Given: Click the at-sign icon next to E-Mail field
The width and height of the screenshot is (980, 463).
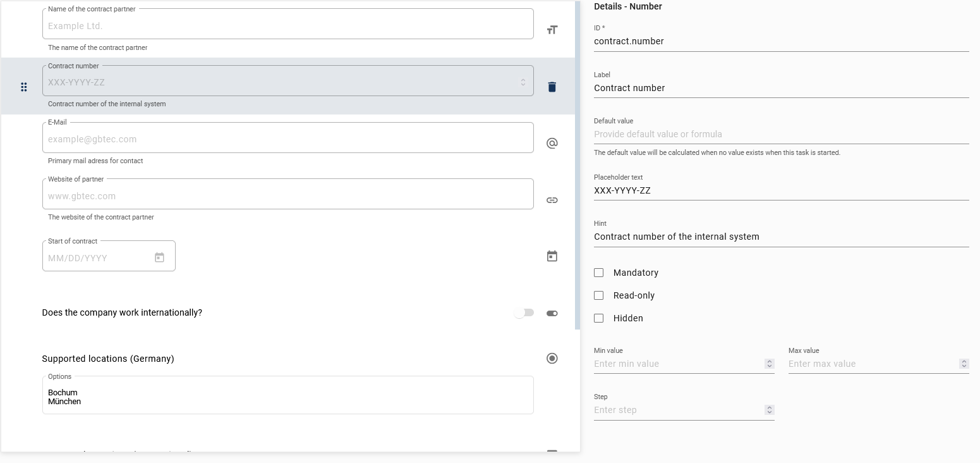Looking at the screenshot, I should tap(552, 143).
